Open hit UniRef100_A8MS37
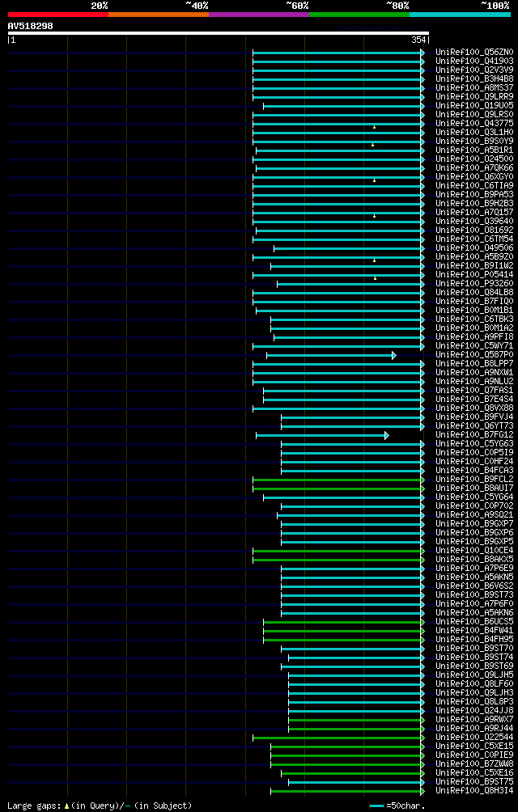The width and height of the screenshot is (518, 812). (x=474, y=87)
